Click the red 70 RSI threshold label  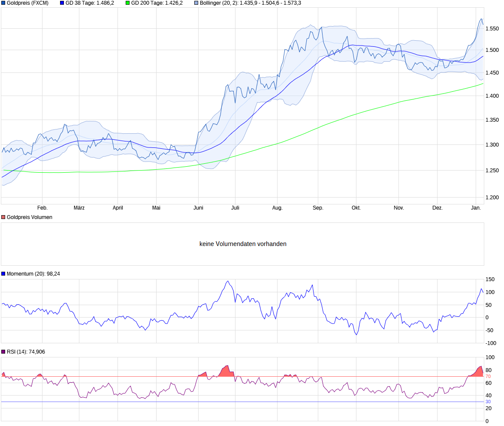488,377
